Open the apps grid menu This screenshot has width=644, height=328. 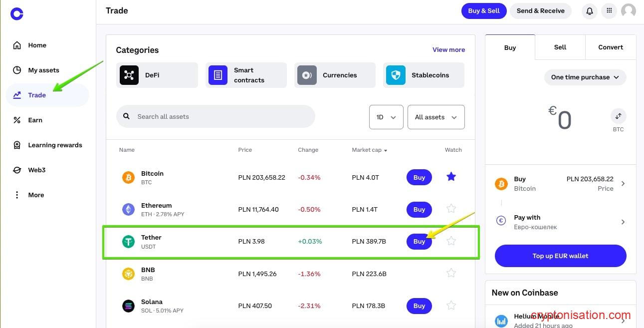pyautogui.click(x=609, y=10)
